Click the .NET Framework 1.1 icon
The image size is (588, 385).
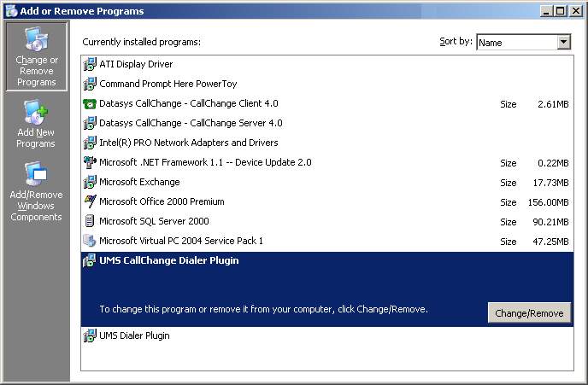point(90,162)
